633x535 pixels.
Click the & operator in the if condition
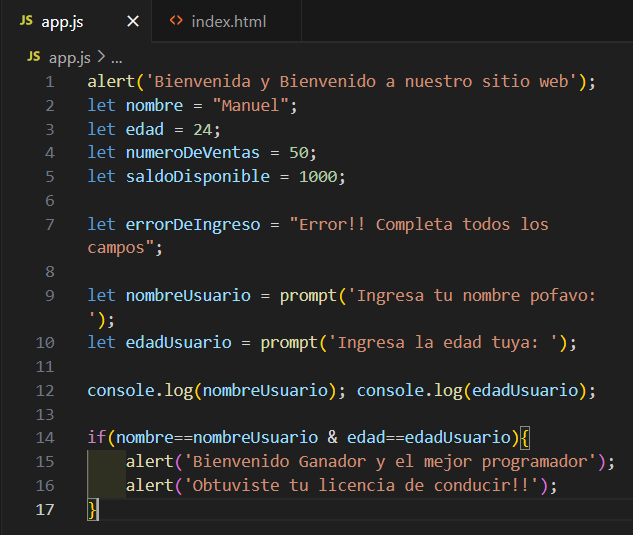tap(332, 438)
